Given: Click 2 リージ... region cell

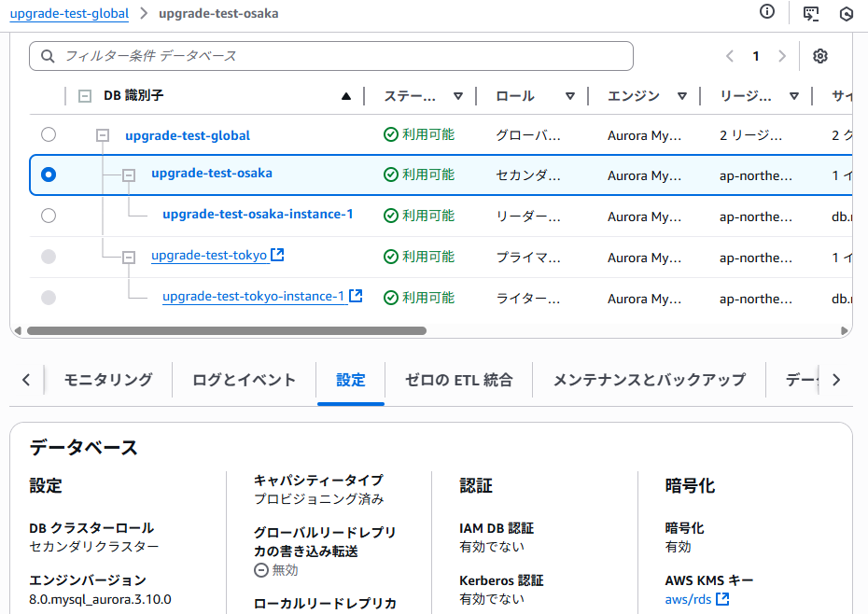Looking at the screenshot, I should coord(750,135).
